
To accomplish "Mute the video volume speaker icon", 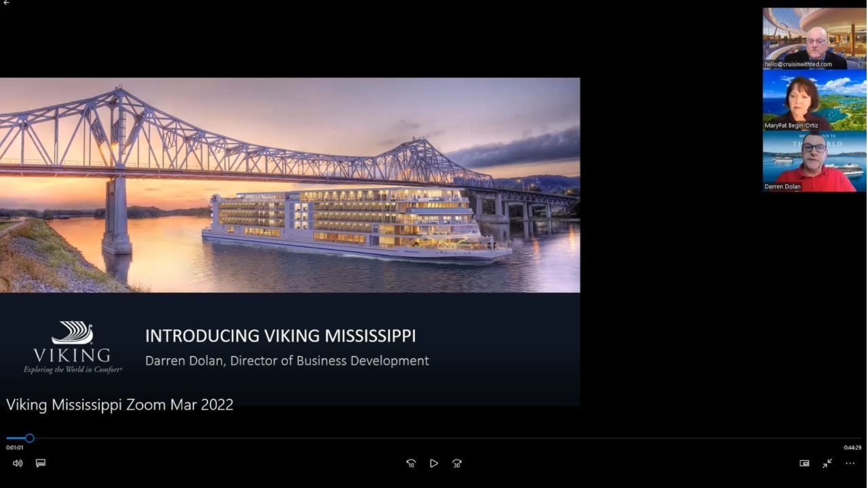I will click(18, 464).
